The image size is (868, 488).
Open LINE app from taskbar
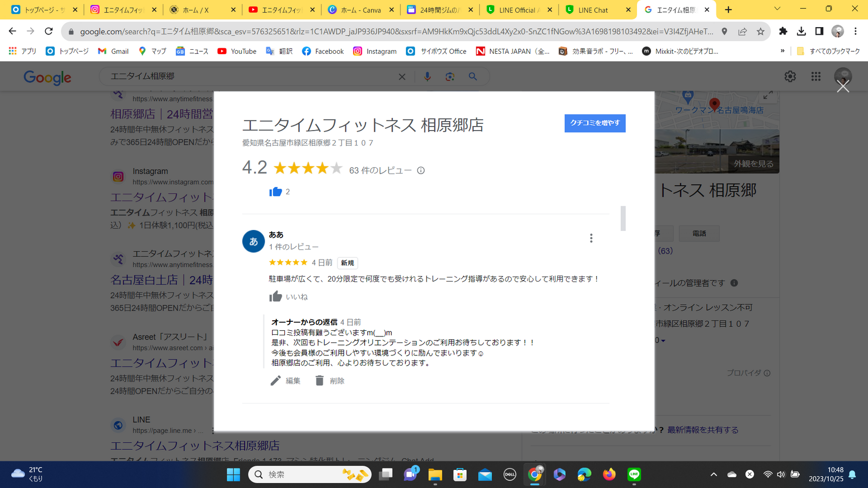(x=634, y=474)
